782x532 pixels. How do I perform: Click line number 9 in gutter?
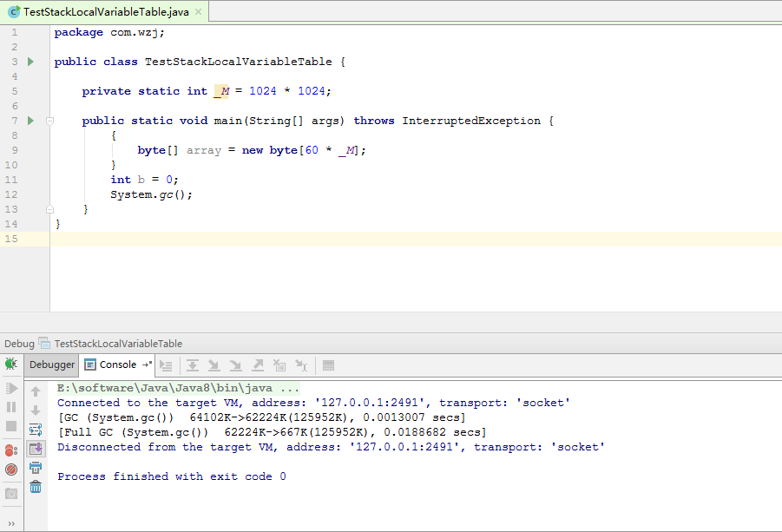pyautogui.click(x=15, y=150)
